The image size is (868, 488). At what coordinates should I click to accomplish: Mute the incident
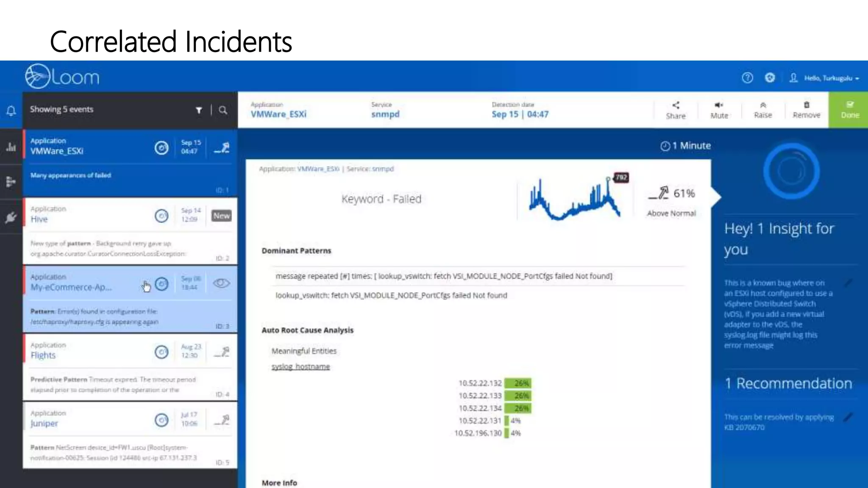(719, 110)
